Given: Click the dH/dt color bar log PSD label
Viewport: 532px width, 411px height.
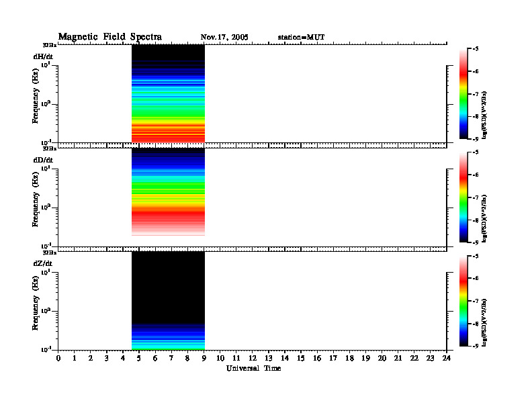Looking at the screenshot, I should (484, 115).
